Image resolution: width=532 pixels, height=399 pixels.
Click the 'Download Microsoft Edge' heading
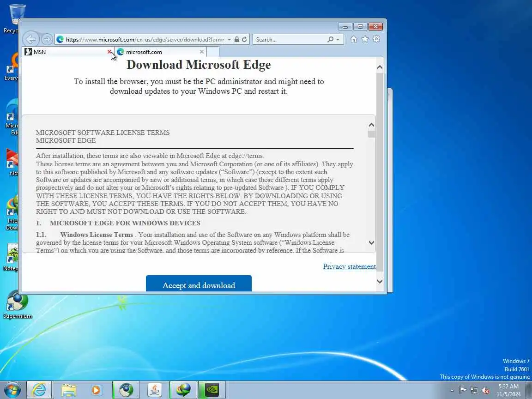(x=199, y=65)
